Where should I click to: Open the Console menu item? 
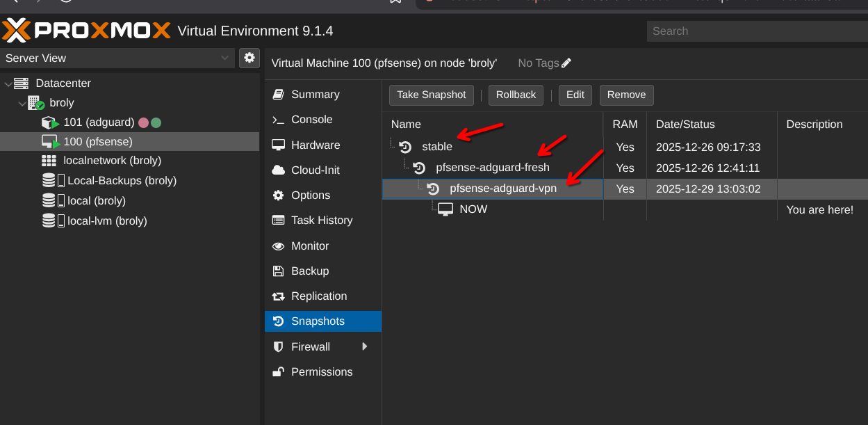coord(311,120)
